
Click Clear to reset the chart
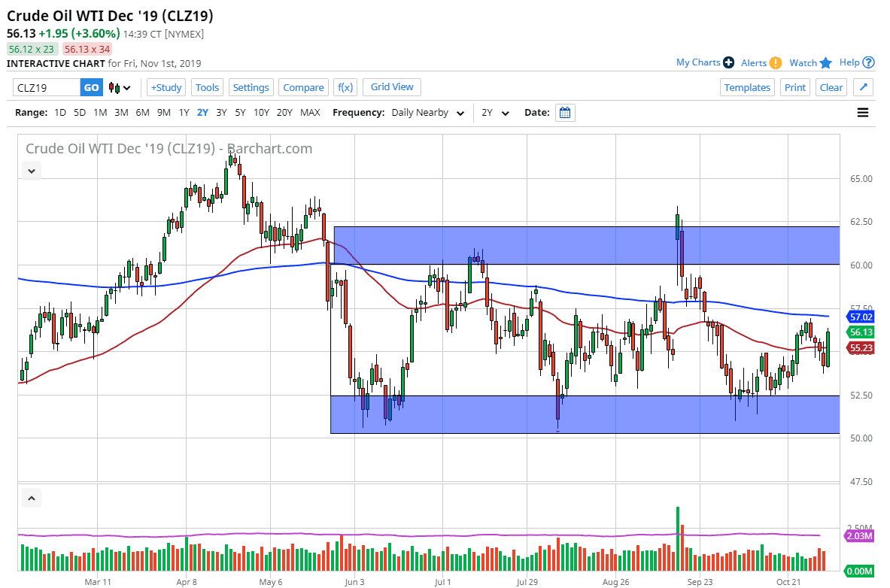[x=831, y=87]
